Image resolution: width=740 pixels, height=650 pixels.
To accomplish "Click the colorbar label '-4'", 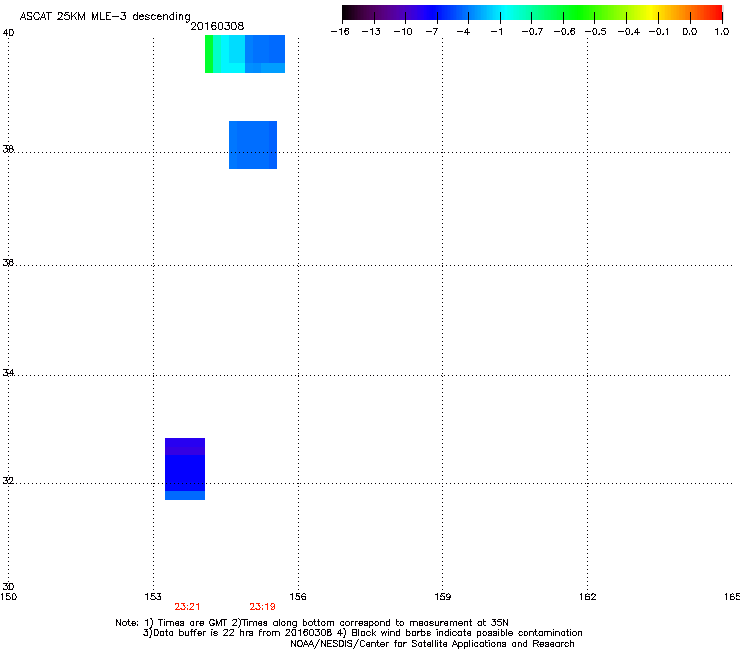I will pyautogui.click(x=463, y=32).
